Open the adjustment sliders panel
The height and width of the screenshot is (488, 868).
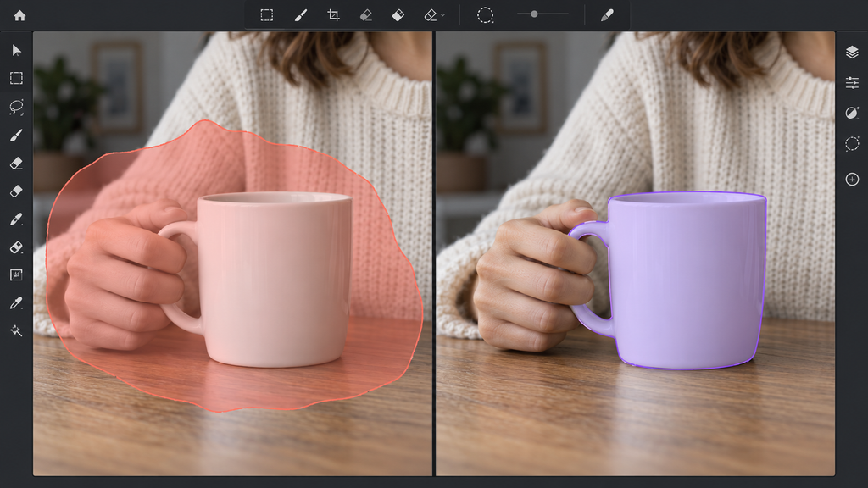[x=852, y=83]
